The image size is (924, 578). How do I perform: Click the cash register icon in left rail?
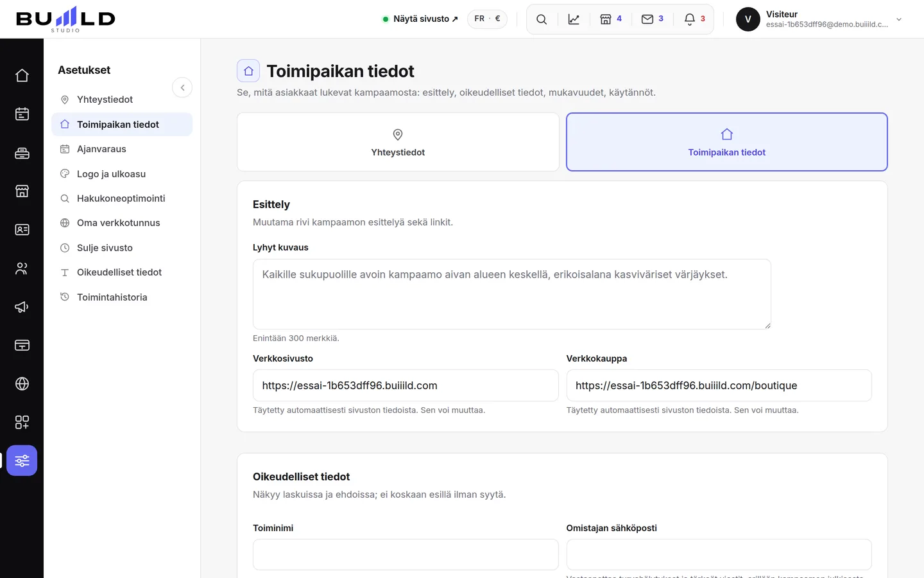click(x=22, y=153)
